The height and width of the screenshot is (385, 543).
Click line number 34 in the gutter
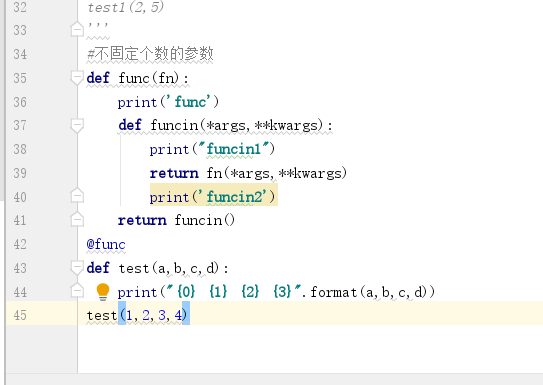coord(20,54)
